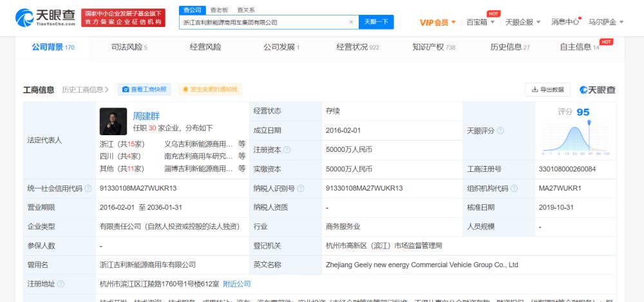Open 南充吉利商用车研究 company link
644x302 pixels.
click(x=199, y=156)
